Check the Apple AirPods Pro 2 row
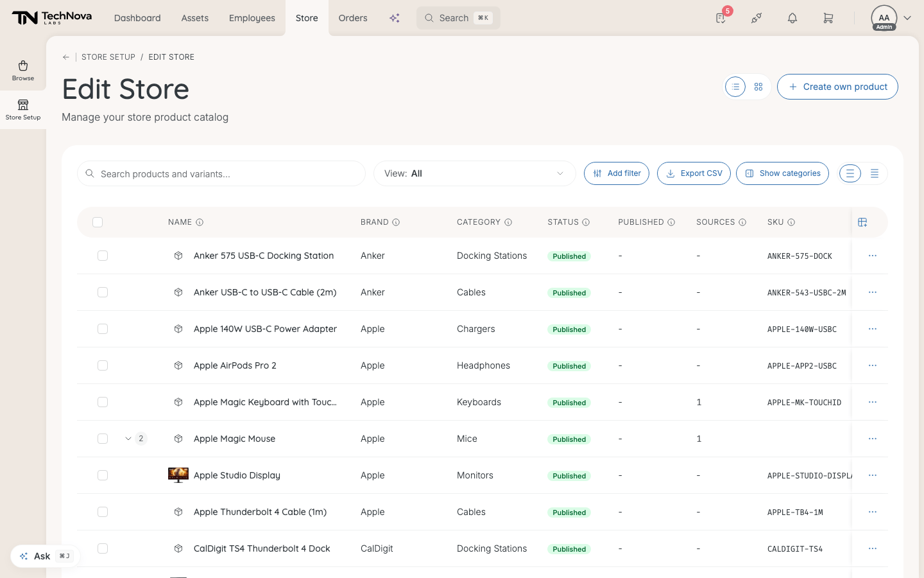Screen dimensions: 924x578 point(103,365)
